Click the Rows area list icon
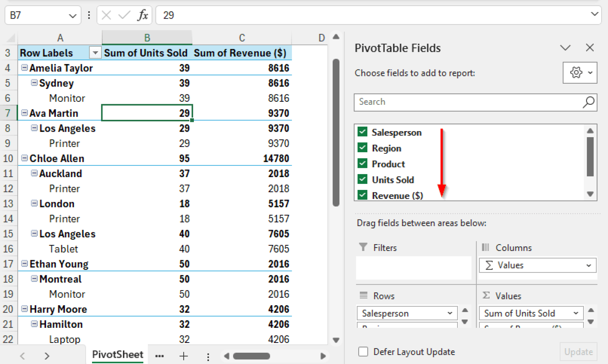The image size is (608, 364). 363,295
